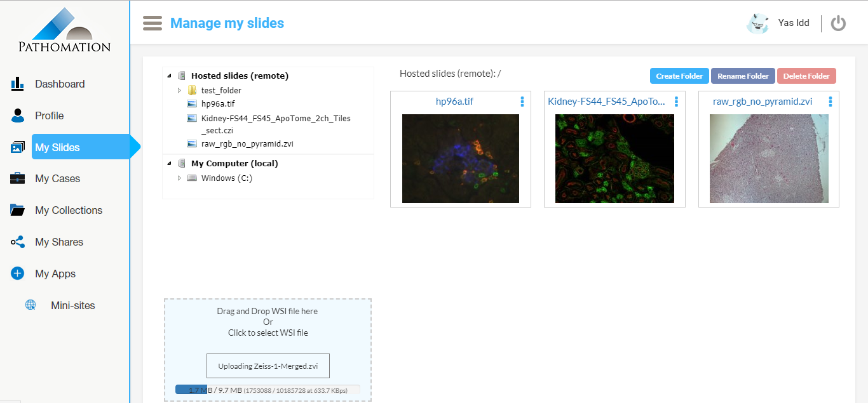
Task: Click the power logout icon
Action: coord(838,23)
